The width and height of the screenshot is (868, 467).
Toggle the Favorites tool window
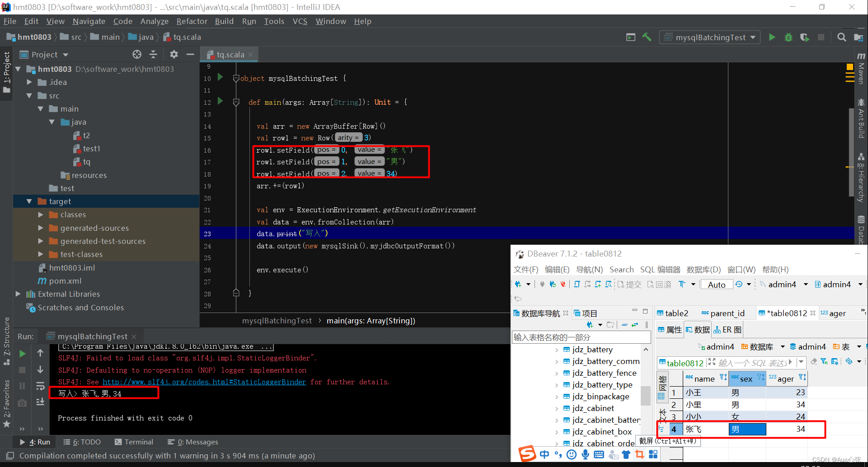coord(6,399)
